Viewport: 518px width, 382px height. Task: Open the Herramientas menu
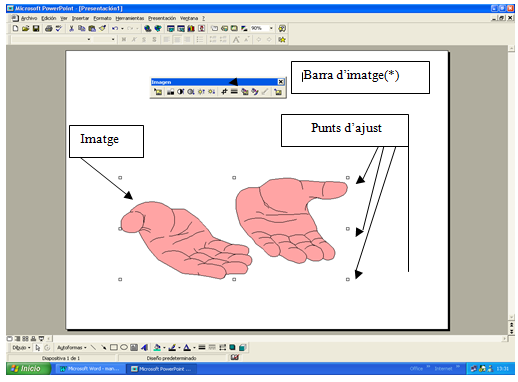(x=130, y=18)
